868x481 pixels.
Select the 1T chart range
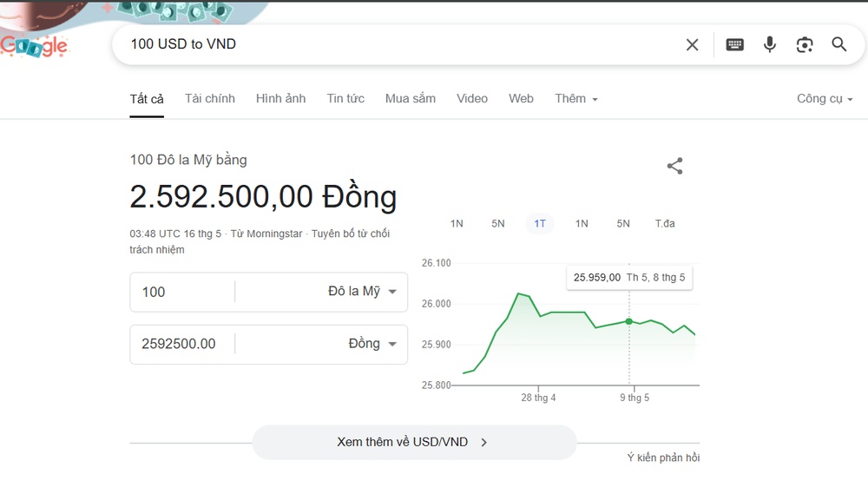click(540, 224)
